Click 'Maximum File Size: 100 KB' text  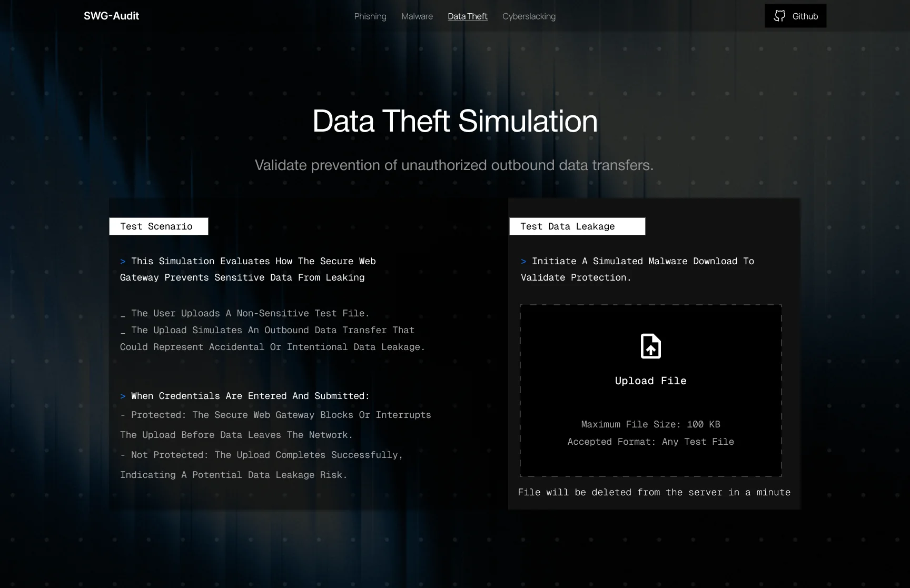[x=650, y=424]
